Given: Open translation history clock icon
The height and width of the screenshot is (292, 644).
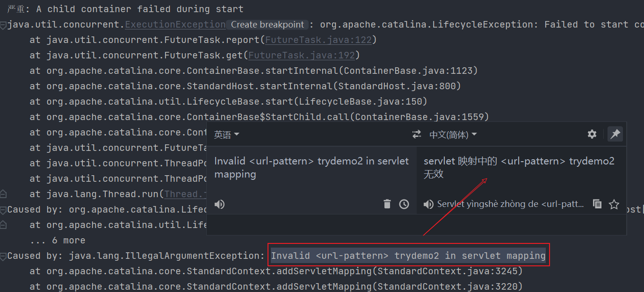Looking at the screenshot, I should pos(404,204).
